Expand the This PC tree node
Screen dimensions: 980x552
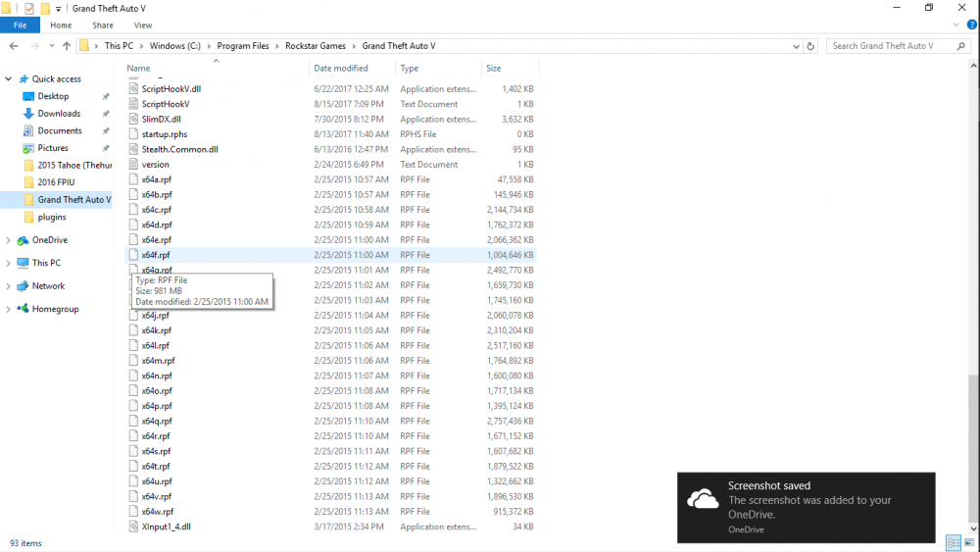8,263
